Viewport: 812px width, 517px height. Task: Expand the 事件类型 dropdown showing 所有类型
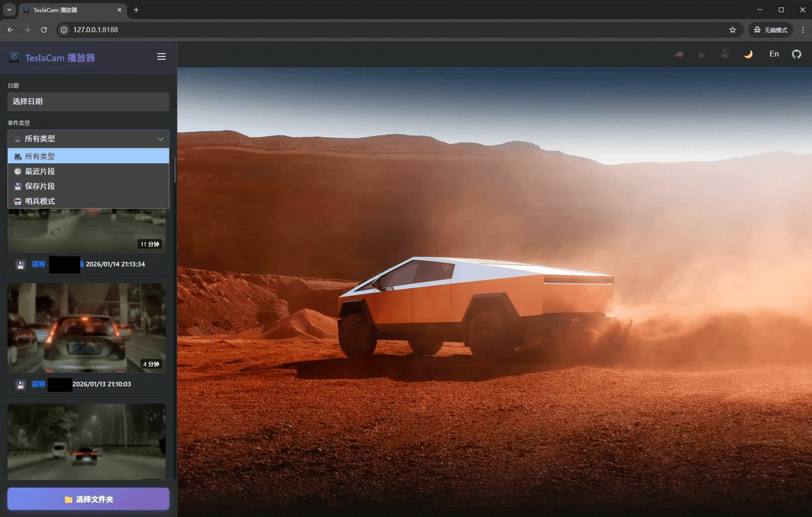coord(88,139)
